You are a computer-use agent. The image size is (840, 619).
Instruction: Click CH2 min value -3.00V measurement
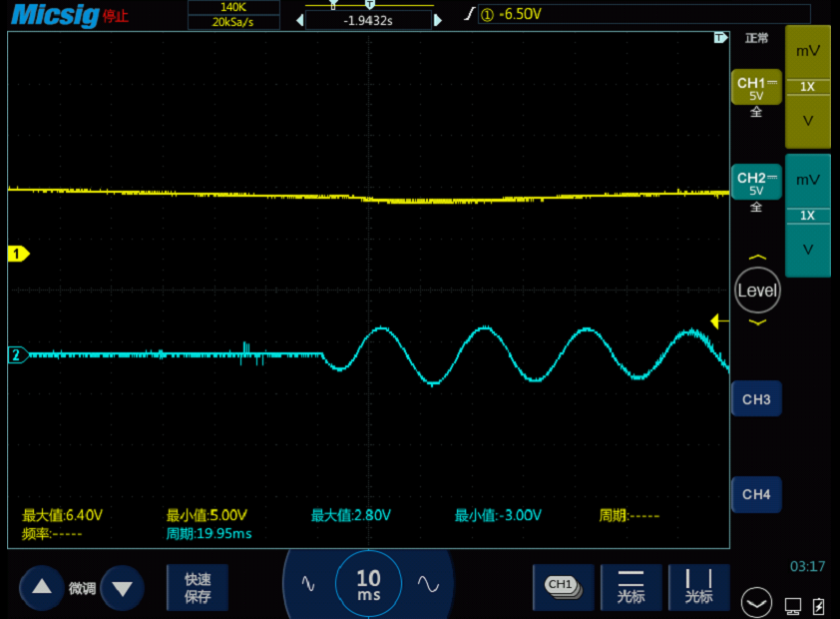click(x=498, y=515)
